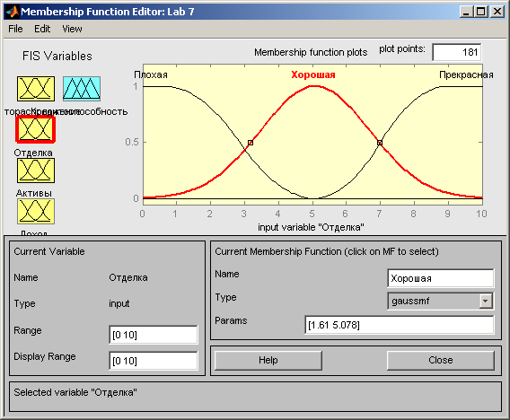Select the Отделка input variable icon
The height and width of the screenshot is (420, 510).
36,129
